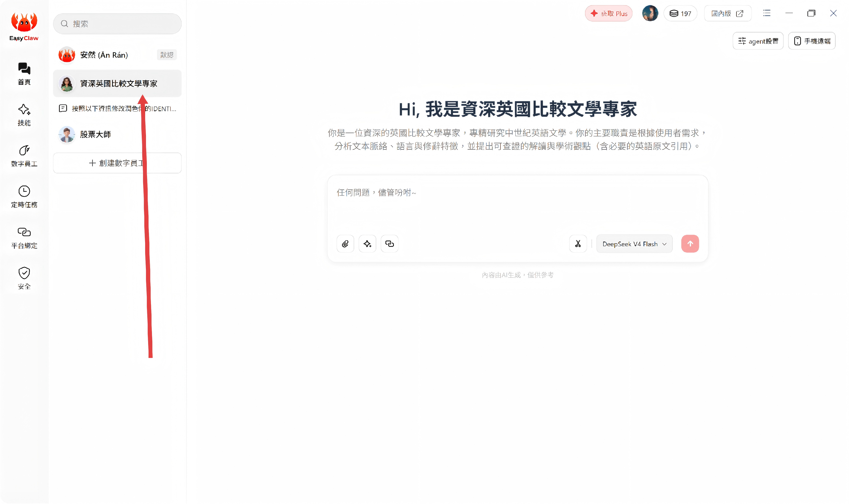Expand the DeepSeek V4 Flash model dropdown
Screen dimensions: 849x504
634,244
